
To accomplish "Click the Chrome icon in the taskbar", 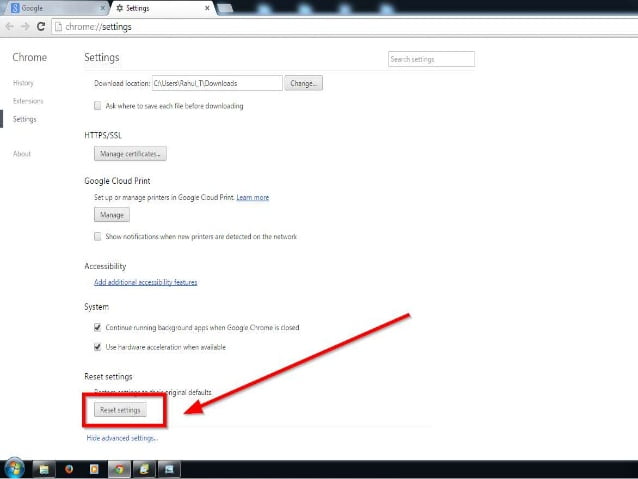I will coord(119,470).
